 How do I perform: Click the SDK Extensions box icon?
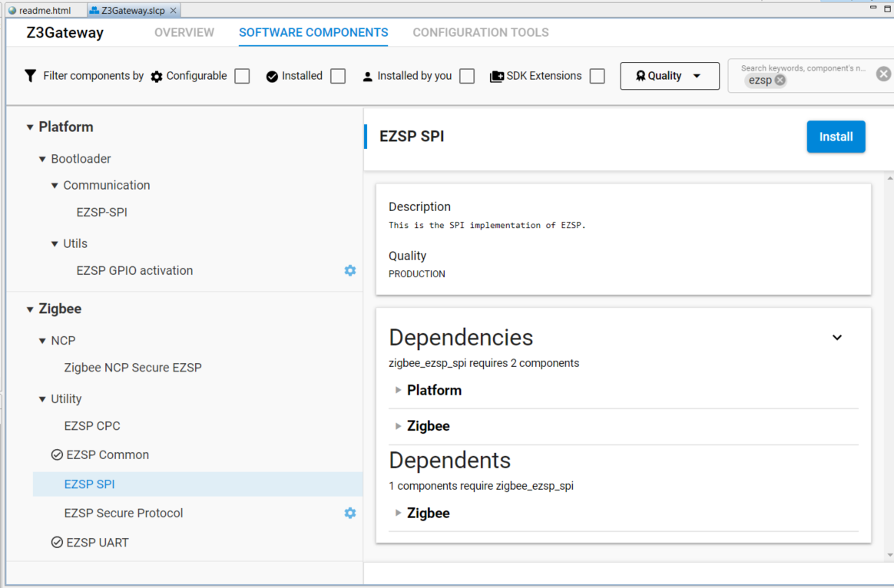click(x=498, y=75)
